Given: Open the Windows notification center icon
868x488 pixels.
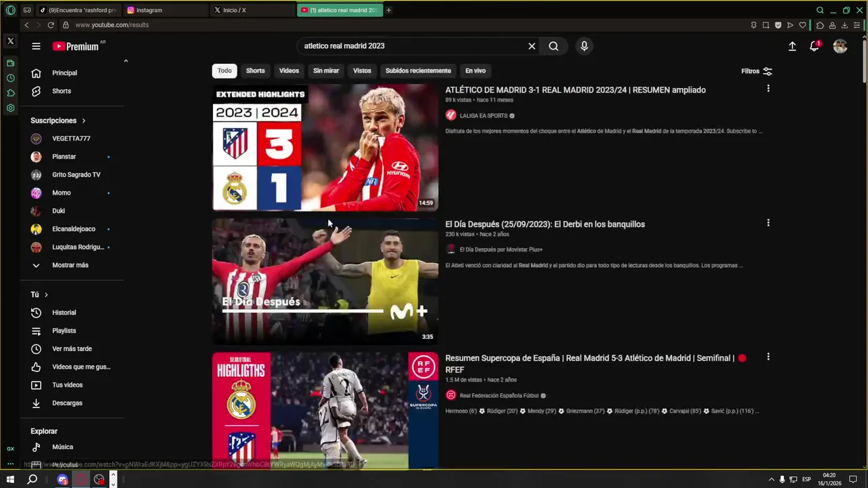Looking at the screenshot, I should click(x=854, y=479).
